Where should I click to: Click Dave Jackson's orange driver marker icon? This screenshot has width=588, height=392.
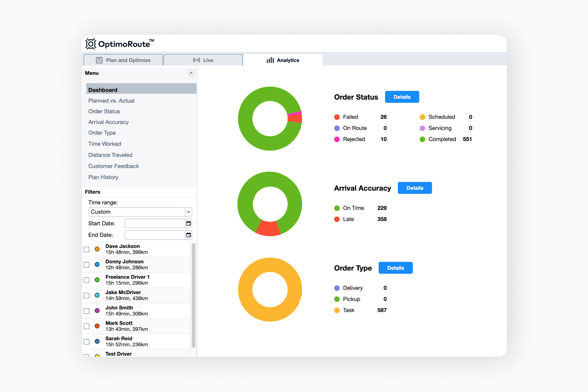click(x=97, y=249)
